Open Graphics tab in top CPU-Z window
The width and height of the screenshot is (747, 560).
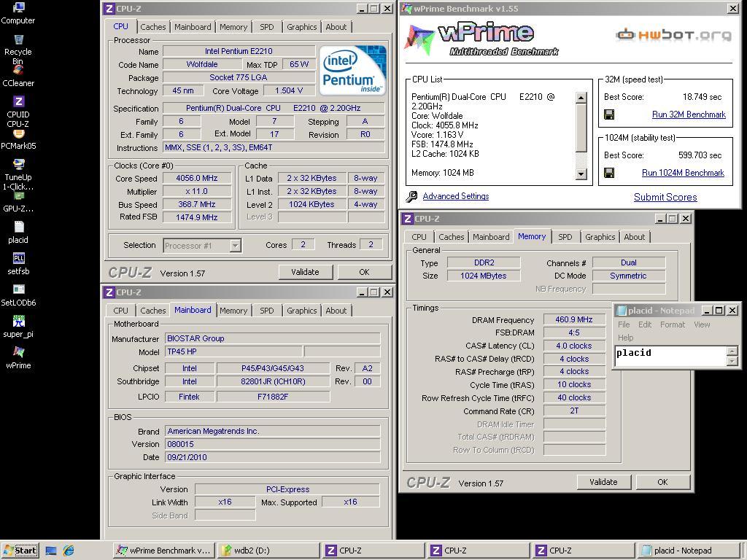click(301, 27)
